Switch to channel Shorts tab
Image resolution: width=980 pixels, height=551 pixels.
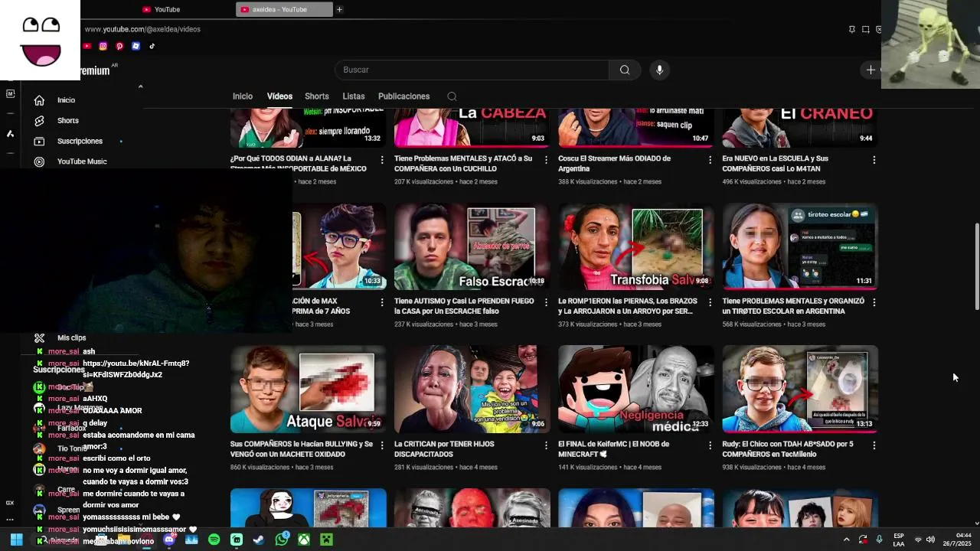click(x=316, y=96)
